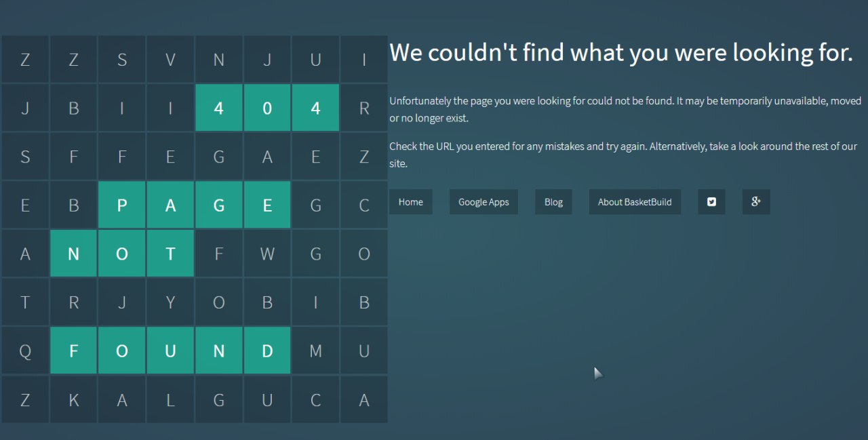Viewport: 868px width, 440px height.
Task: Click the M letter tile
Action: pos(315,351)
